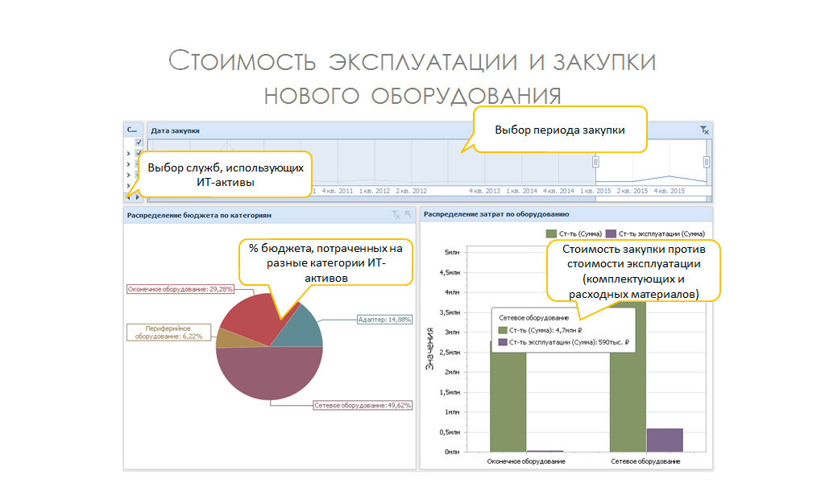Clear the filter in Дата закупки panel
This screenshot has height=504, width=825.
[704, 130]
